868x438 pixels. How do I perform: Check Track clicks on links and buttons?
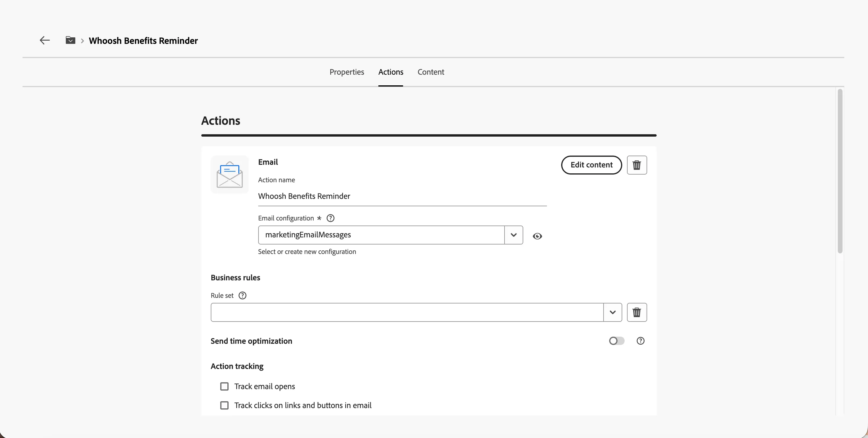click(x=224, y=405)
